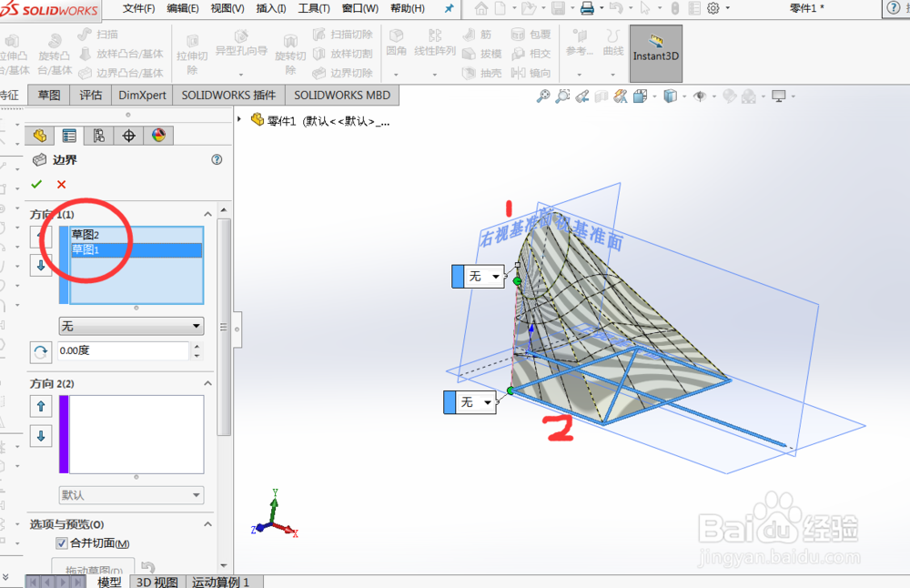Collapse 方向 1(1) section chevron
The height and width of the screenshot is (588, 910).
coord(207,214)
